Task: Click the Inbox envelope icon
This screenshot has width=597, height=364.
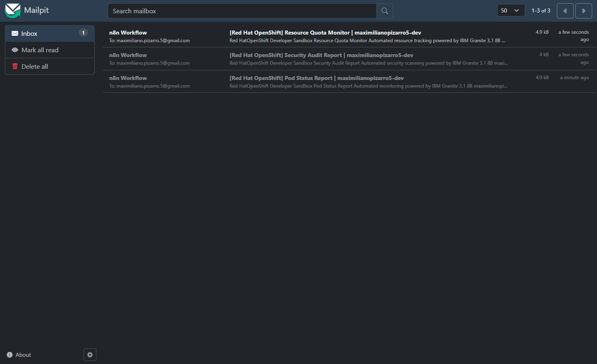Action: click(x=15, y=33)
